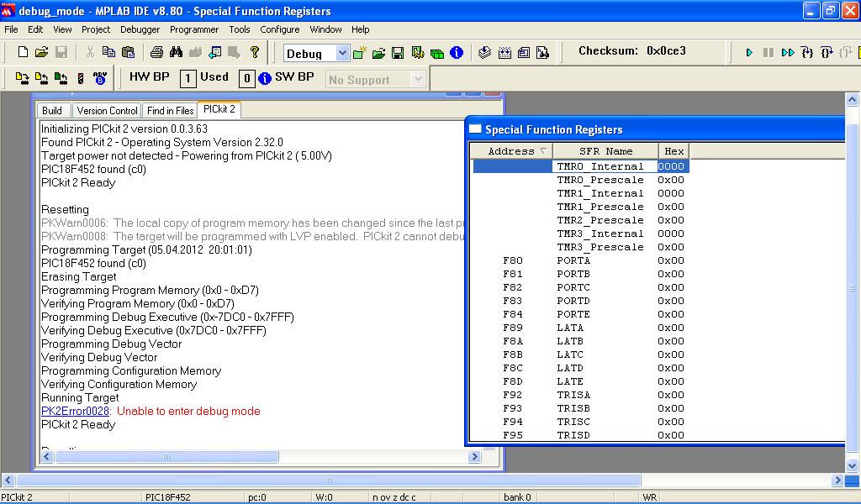Click the yellow question mark Help icon
This screenshot has width=861, height=504.
click(255, 52)
